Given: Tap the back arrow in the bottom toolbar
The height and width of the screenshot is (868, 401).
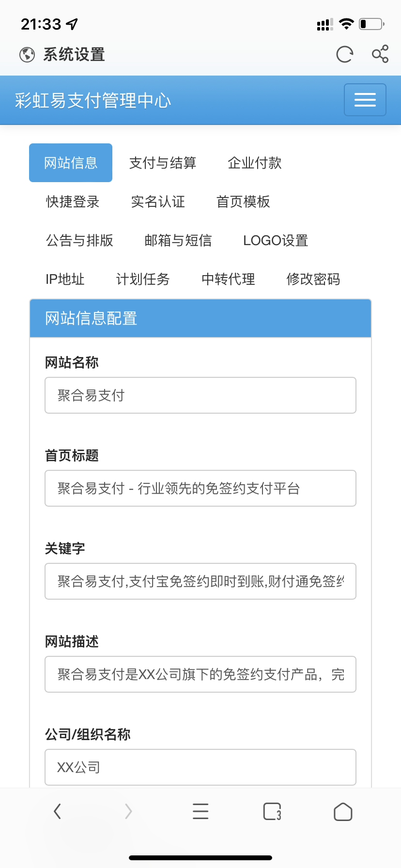Looking at the screenshot, I should click(x=57, y=811).
